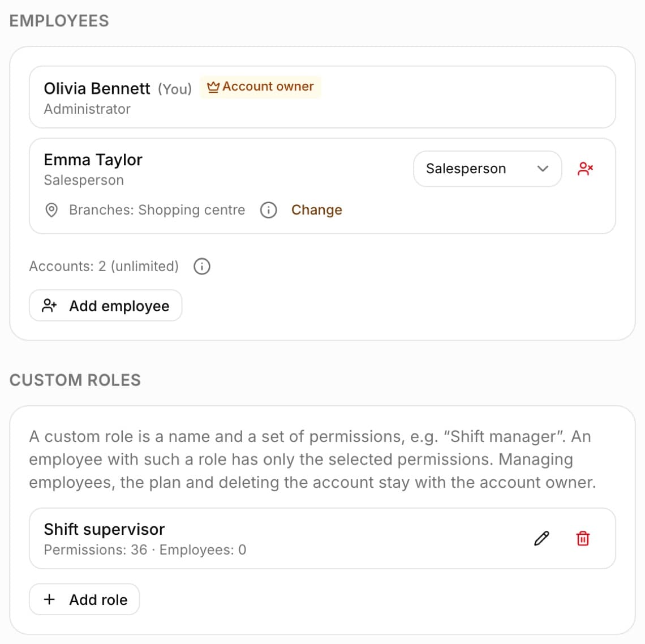Screen dimensions: 645x644
Task: Click the EMPLOYEES section heading
Action: coord(59,21)
